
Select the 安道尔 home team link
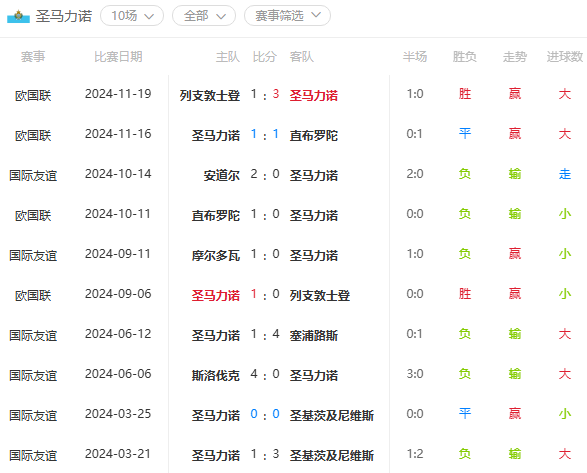(x=222, y=175)
